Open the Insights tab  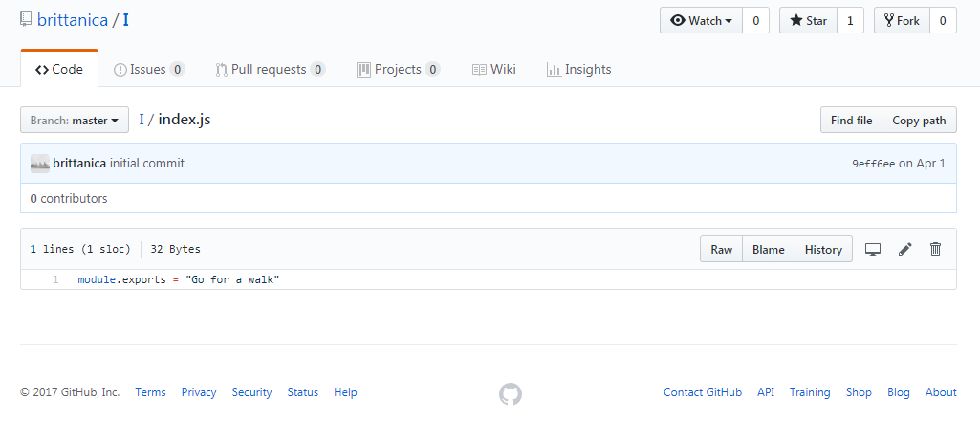(578, 70)
